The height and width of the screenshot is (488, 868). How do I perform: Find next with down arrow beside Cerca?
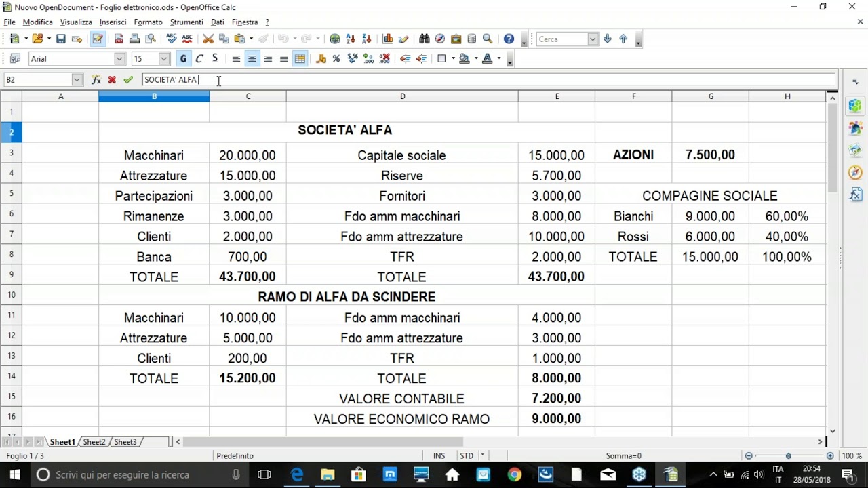tap(608, 39)
